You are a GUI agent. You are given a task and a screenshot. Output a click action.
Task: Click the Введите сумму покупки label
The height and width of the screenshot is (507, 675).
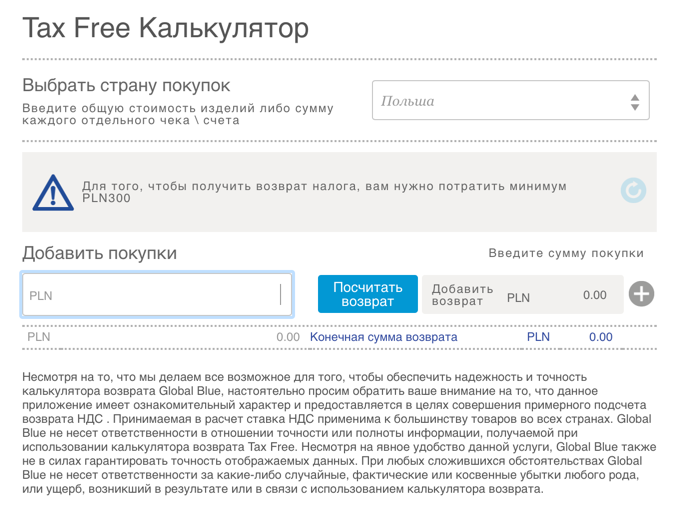(566, 254)
